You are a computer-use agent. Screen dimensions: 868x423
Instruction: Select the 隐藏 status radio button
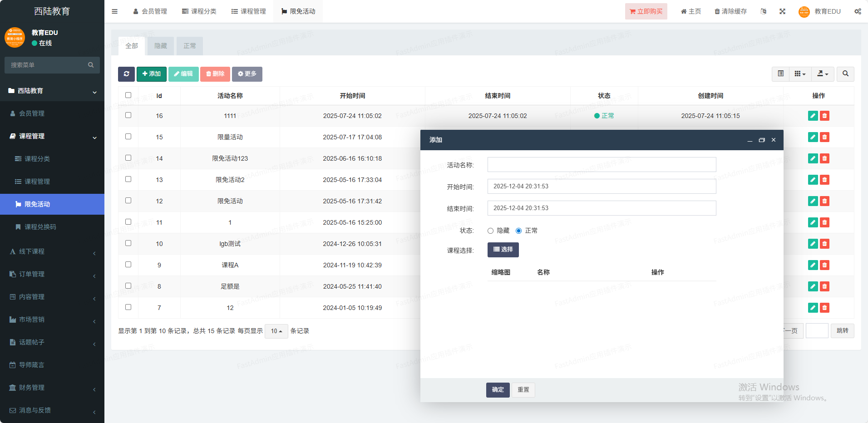pos(490,231)
